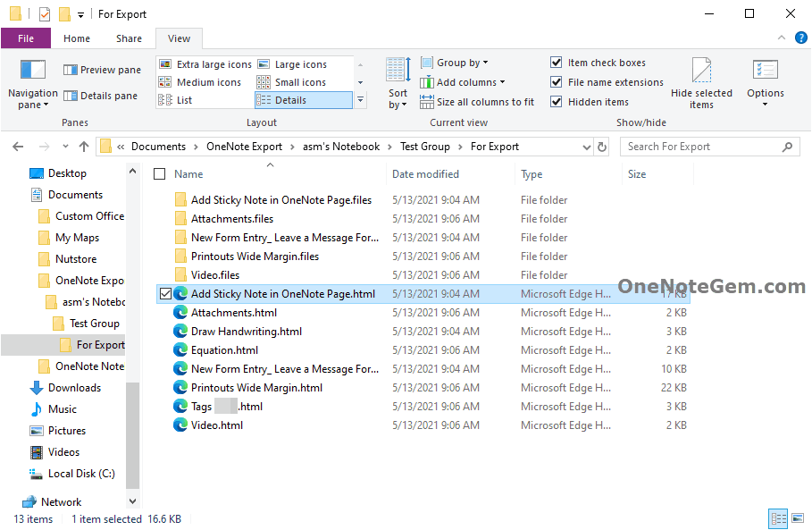This screenshot has width=812, height=530.
Task: Open folder Options from the ribbon
Action: coord(765,82)
